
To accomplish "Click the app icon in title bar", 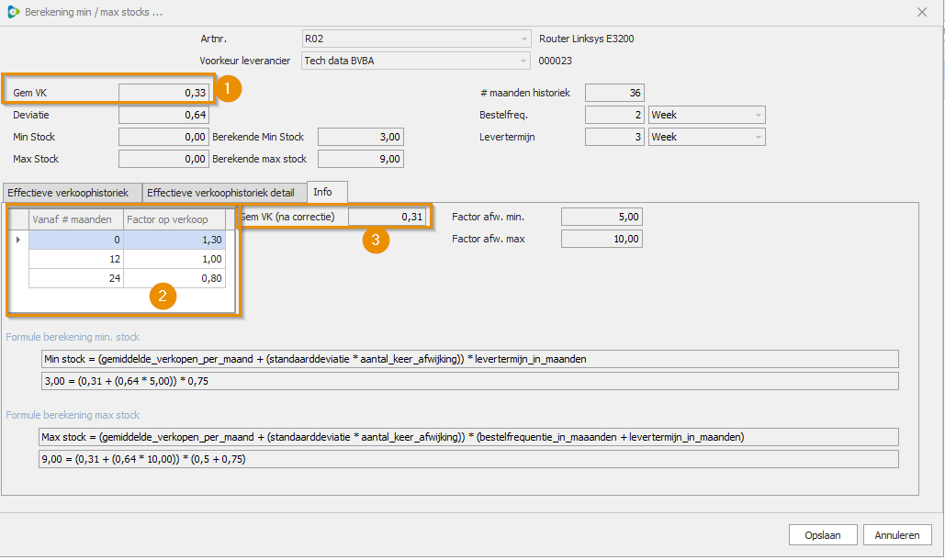I will [12, 12].
